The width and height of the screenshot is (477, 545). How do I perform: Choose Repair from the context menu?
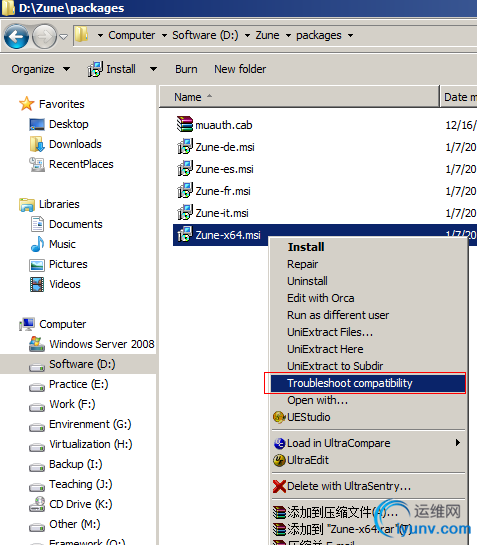368,264
